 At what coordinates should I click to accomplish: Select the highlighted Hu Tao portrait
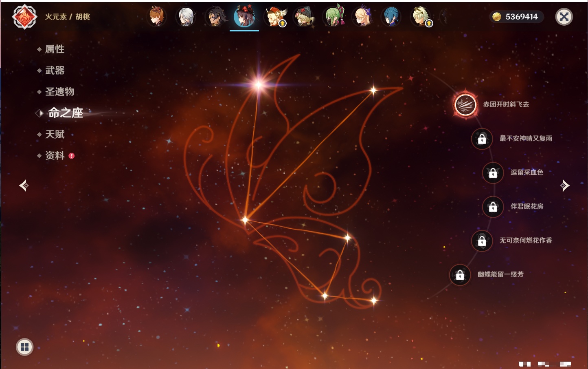coord(244,16)
